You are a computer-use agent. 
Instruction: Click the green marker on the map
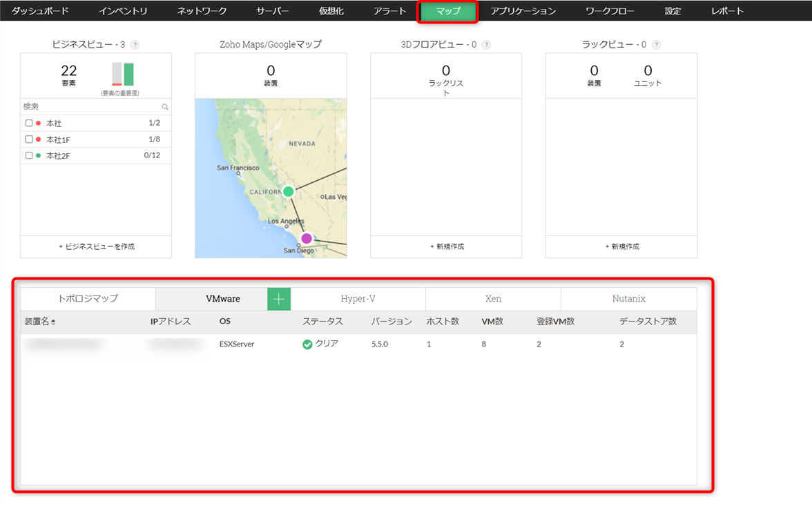(289, 191)
